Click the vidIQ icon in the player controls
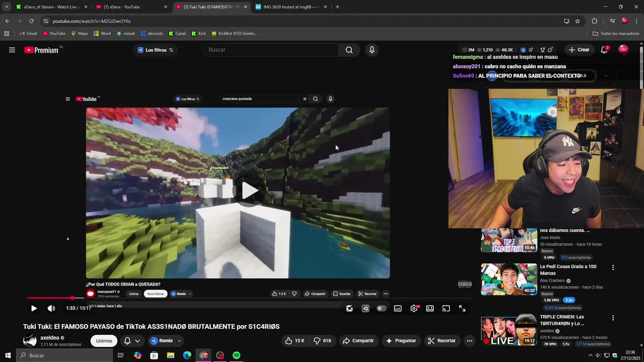The height and width of the screenshot is (362, 644). click(365, 308)
